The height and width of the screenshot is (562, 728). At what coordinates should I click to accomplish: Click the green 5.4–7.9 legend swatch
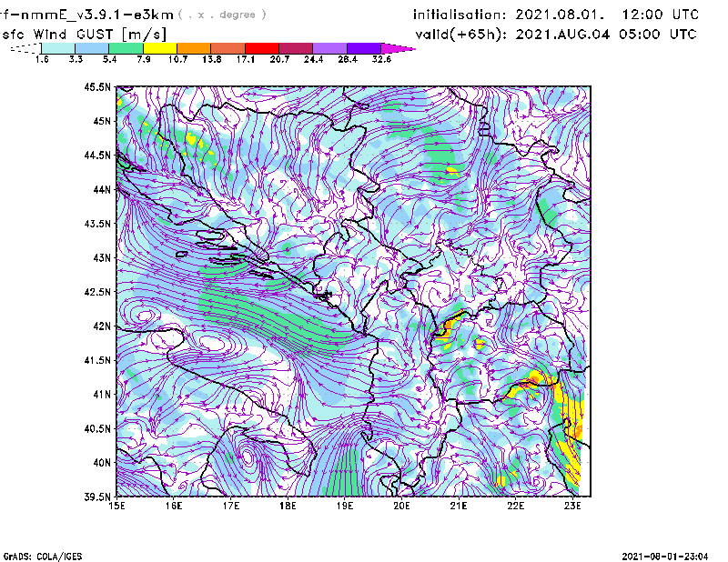[x=126, y=48]
